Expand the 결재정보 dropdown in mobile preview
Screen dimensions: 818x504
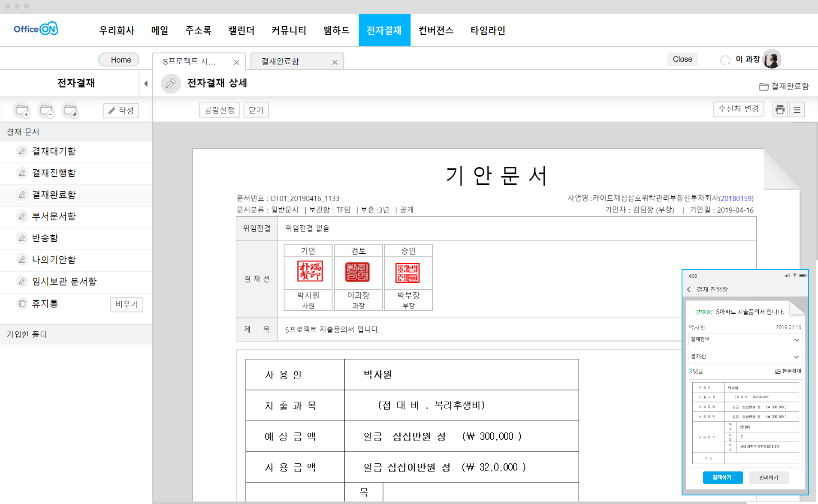point(797,340)
